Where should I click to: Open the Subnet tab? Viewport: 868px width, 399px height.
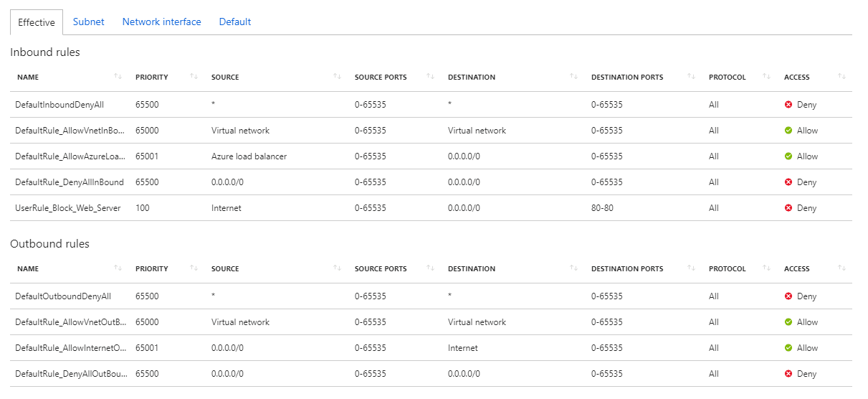[89, 22]
